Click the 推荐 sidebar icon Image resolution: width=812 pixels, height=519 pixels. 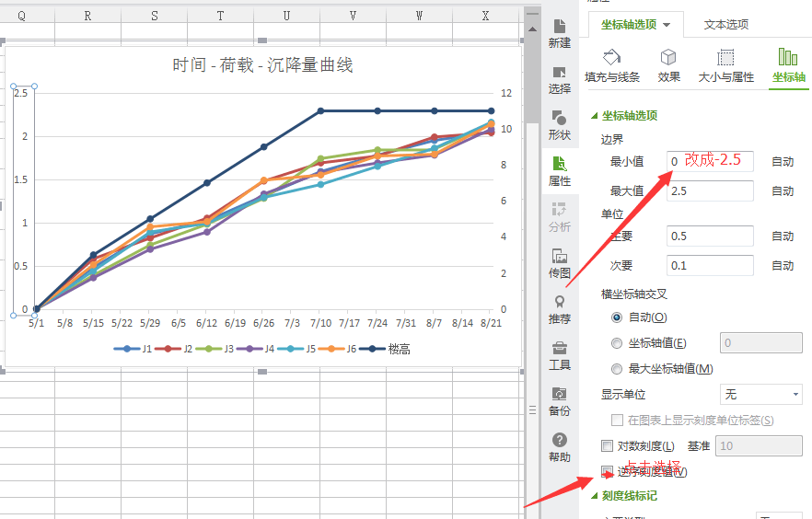(559, 308)
